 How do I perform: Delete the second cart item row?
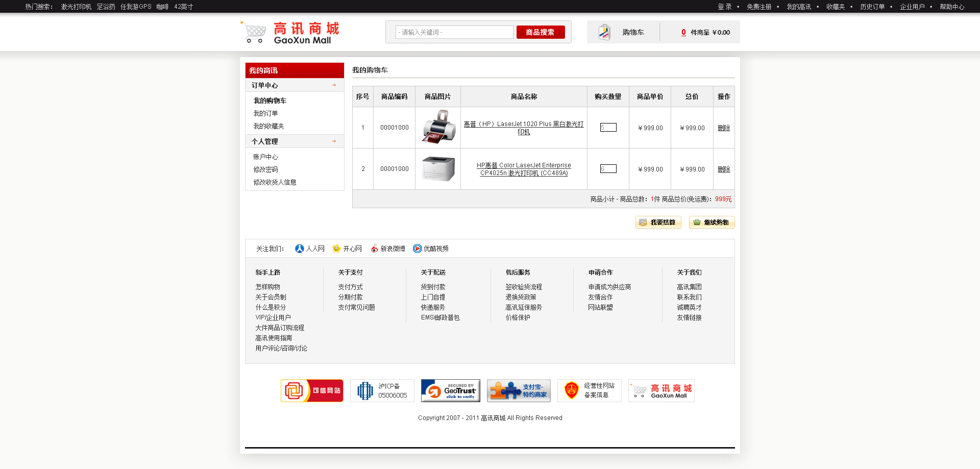[x=724, y=169]
